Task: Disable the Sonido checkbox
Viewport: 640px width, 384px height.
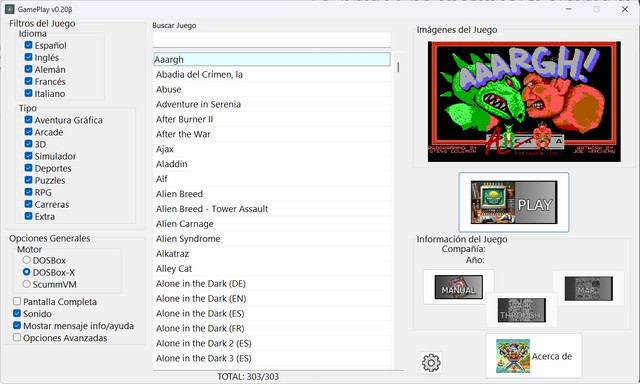Action: 17,313
